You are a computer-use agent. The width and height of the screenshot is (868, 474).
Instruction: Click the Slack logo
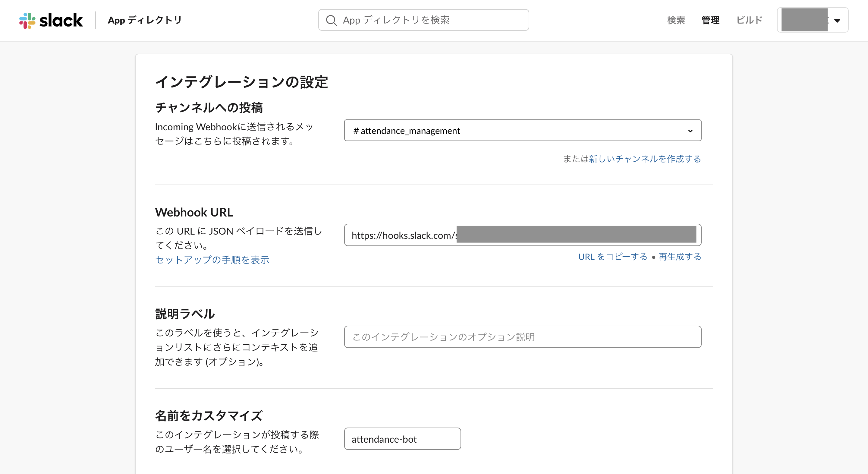pyautogui.click(x=51, y=21)
